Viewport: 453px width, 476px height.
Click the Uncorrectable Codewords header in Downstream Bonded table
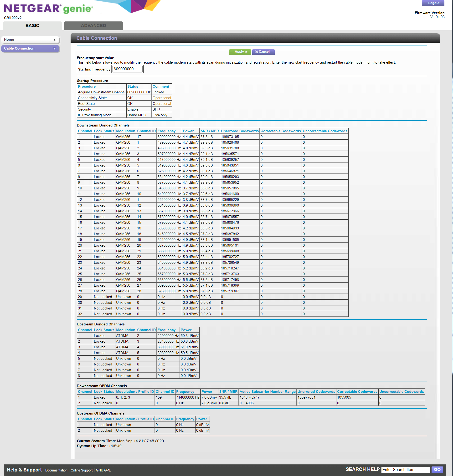pyautogui.click(x=325, y=131)
